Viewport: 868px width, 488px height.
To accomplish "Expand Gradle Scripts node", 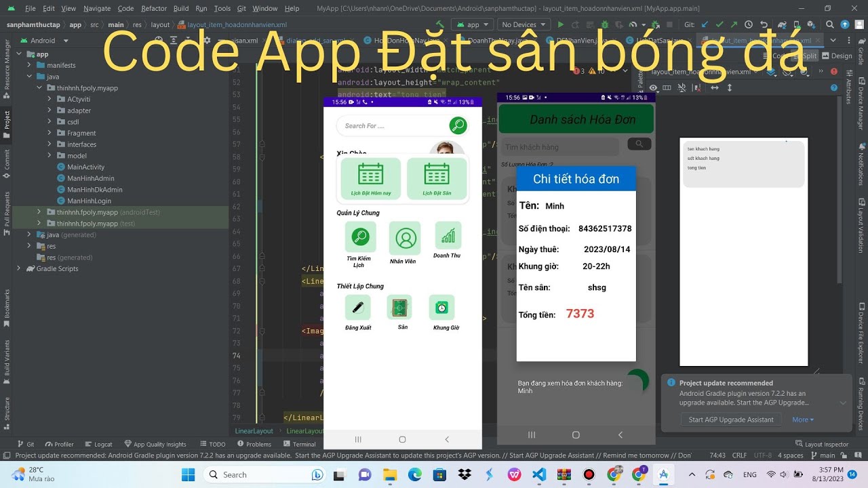I will (x=19, y=268).
